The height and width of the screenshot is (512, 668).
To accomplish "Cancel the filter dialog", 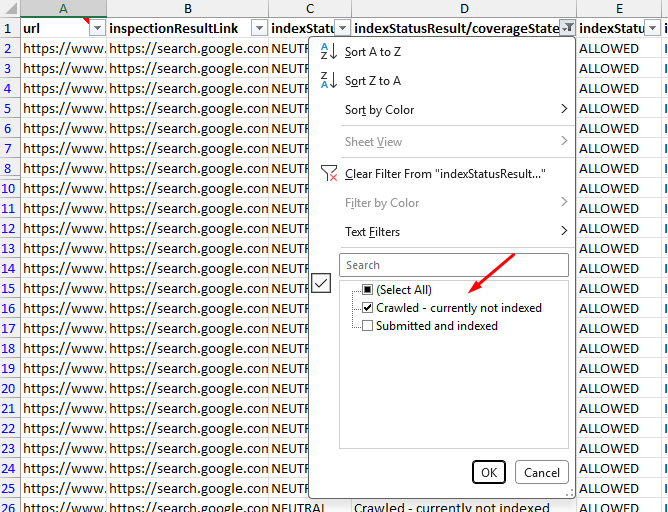I will pos(541,472).
